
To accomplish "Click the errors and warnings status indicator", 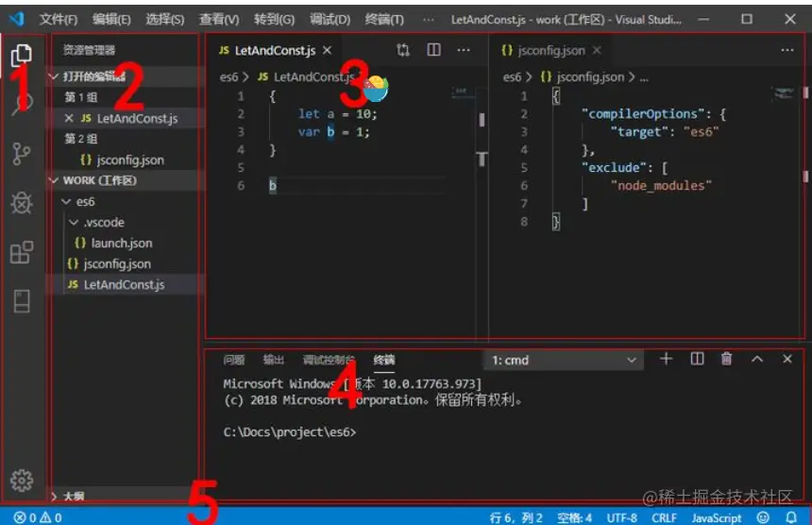I will click(38, 517).
